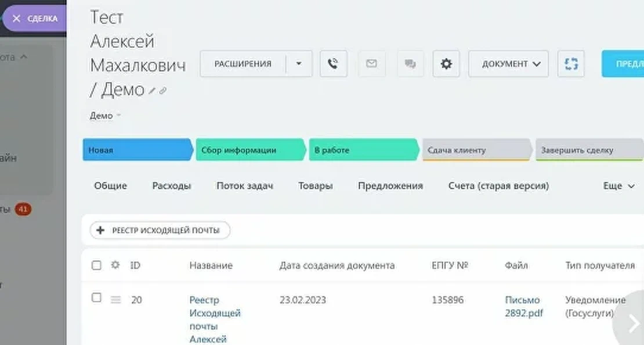Click the chat message icon
The width and height of the screenshot is (644, 345).
[410, 64]
